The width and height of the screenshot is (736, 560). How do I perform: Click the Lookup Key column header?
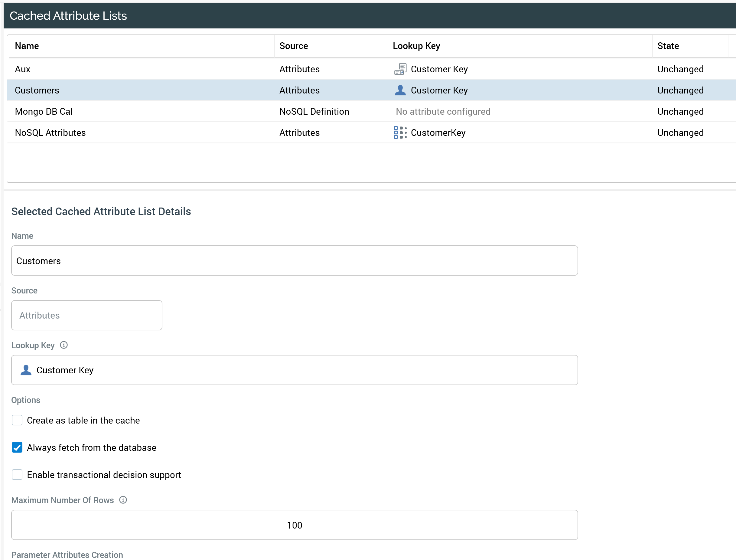[x=416, y=46]
